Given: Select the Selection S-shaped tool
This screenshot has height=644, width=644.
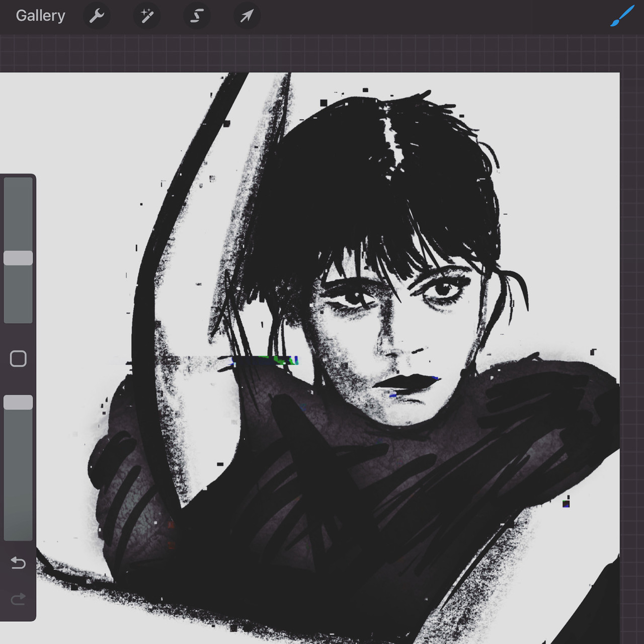Looking at the screenshot, I should click(197, 16).
